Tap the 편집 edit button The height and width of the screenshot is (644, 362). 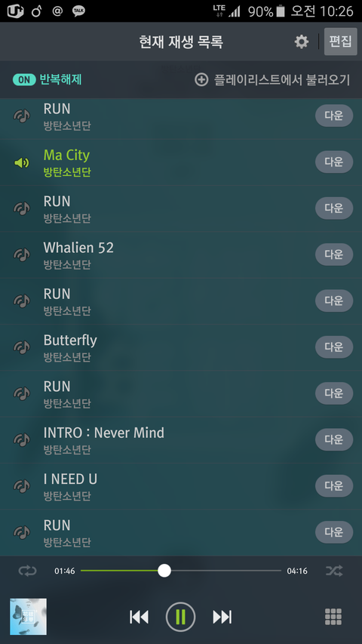[340, 42]
